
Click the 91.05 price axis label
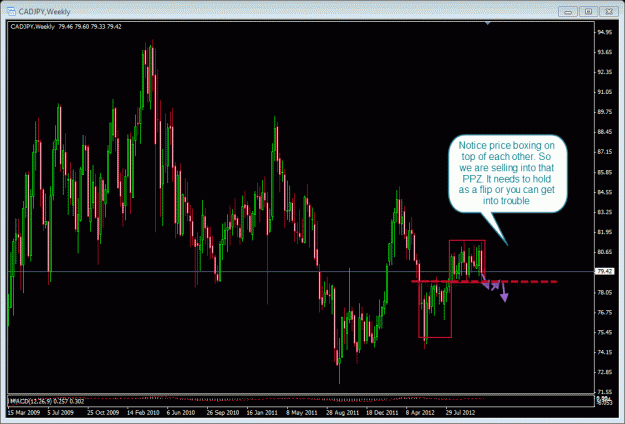point(605,92)
